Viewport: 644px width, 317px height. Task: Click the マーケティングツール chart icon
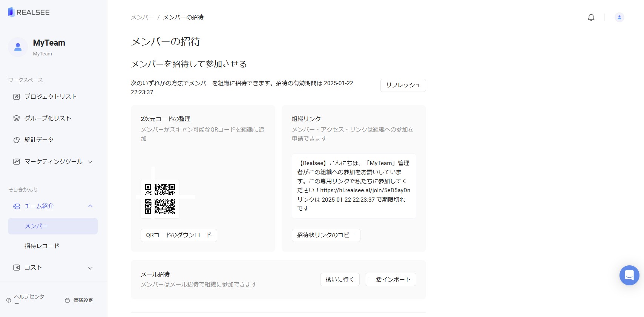(x=17, y=162)
